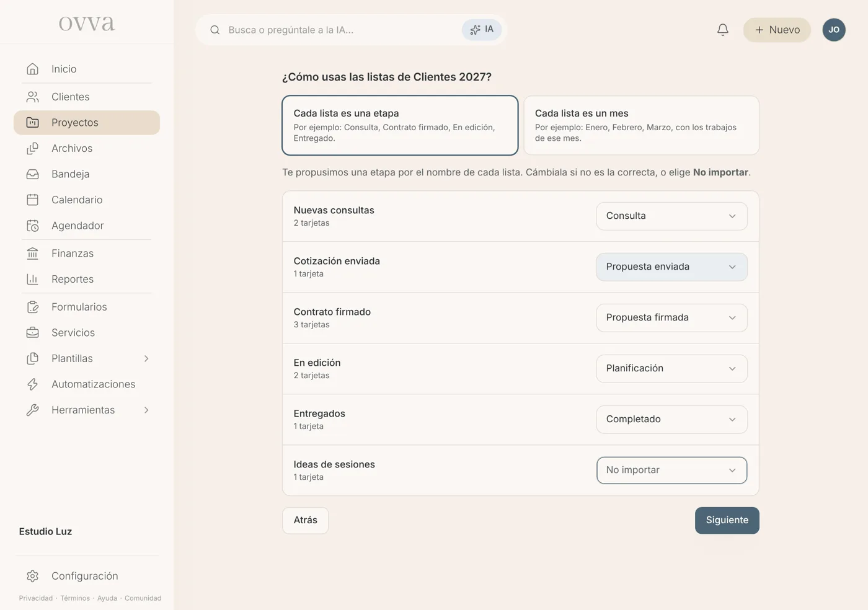Click the search magnifier icon

(x=215, y=30)
